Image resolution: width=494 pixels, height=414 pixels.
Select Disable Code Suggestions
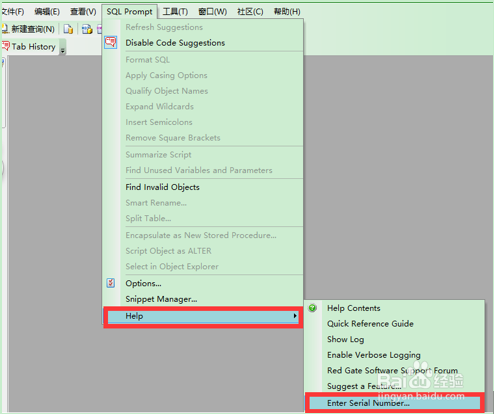pos(175,43)
